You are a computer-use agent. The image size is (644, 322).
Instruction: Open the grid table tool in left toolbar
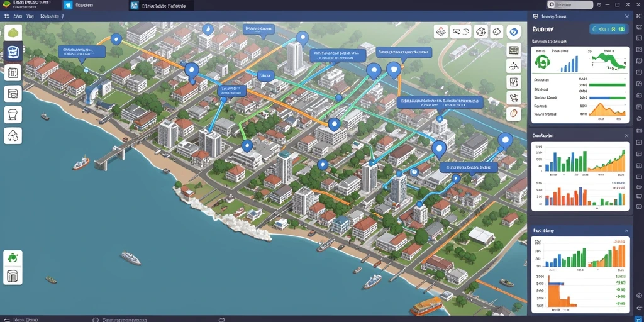(13, 73)
